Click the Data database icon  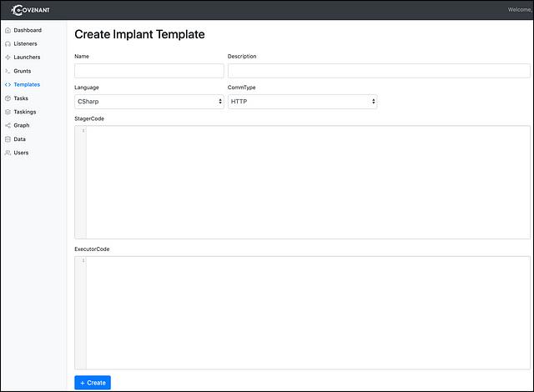point(8,139)
